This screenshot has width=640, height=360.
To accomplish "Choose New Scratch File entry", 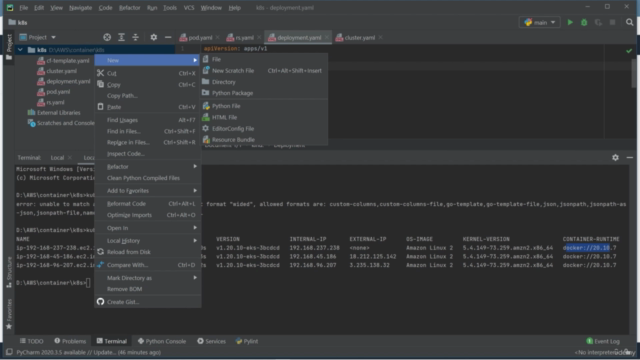I will point(264,71).
